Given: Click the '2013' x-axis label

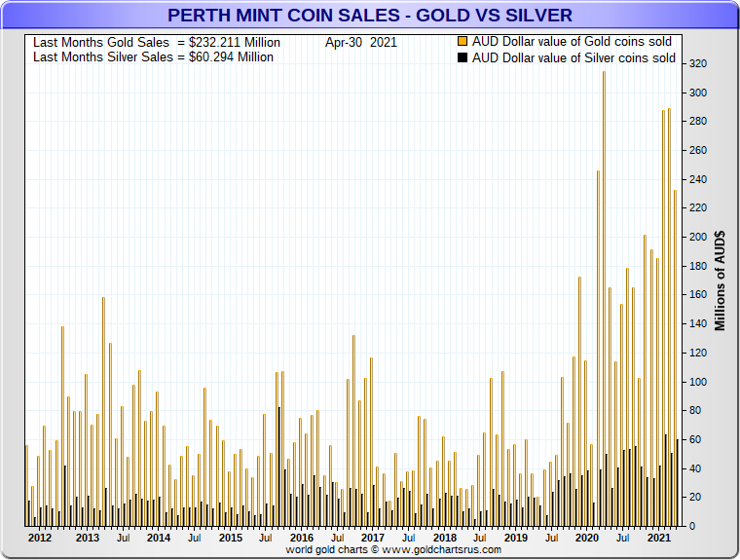Looking at the screenshot, I should pos(88,538).
